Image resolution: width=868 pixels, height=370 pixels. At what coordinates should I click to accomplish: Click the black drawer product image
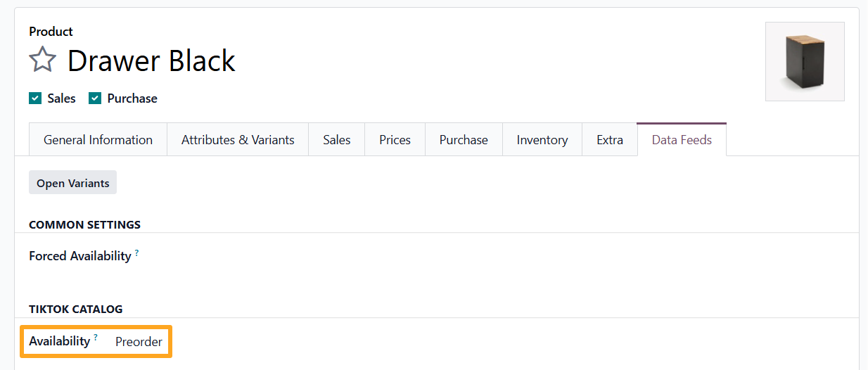click(x=805, y=61)
